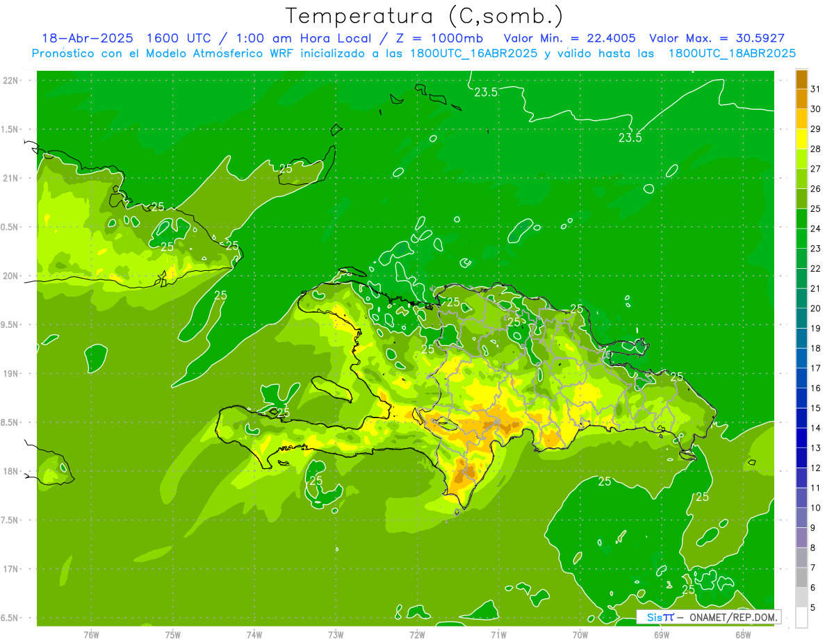Click the "18N" latitude label
Viewport: 834px width, 644px height.
click(x=12, y=471)
